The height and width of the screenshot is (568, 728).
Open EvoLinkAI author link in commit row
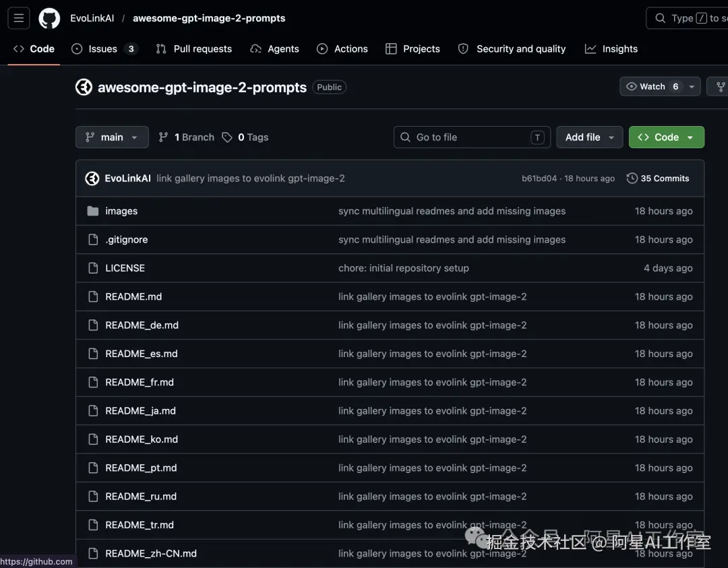point(127,178)
